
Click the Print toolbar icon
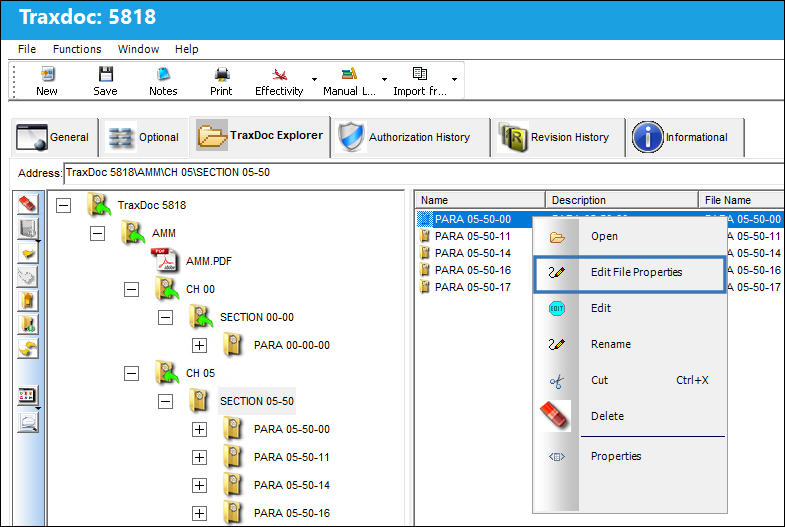tap(222, 75)
